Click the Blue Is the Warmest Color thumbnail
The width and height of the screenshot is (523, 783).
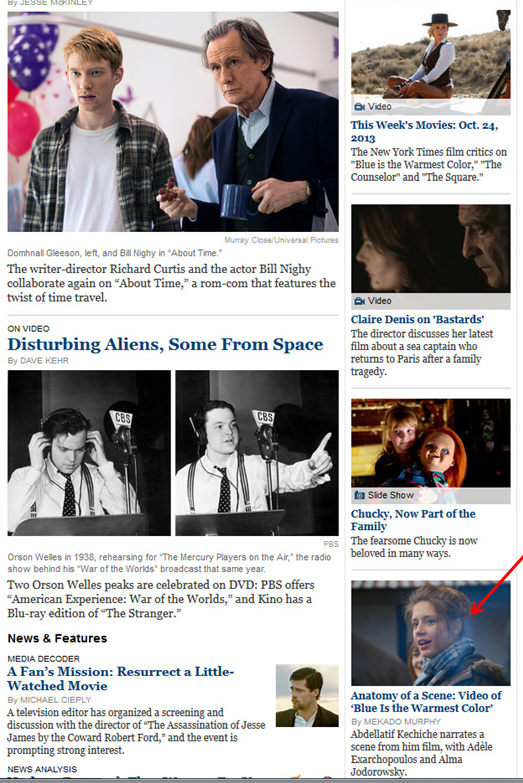431,633
